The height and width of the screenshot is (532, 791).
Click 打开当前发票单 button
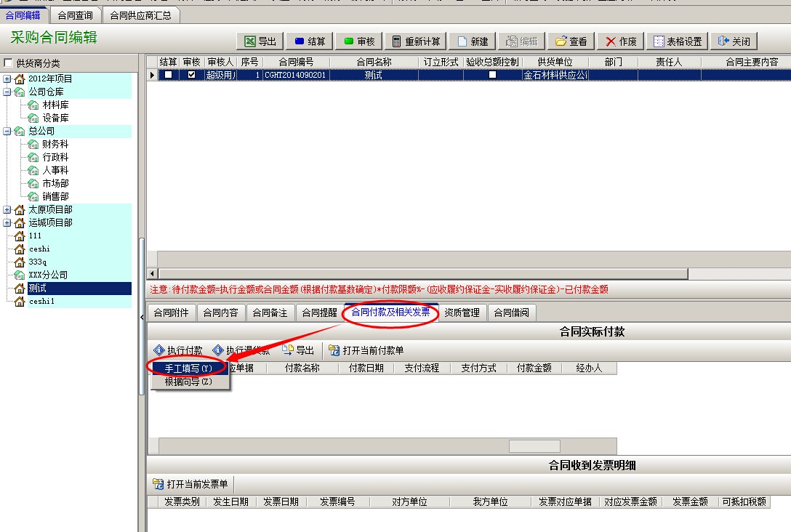pos(190,484)
